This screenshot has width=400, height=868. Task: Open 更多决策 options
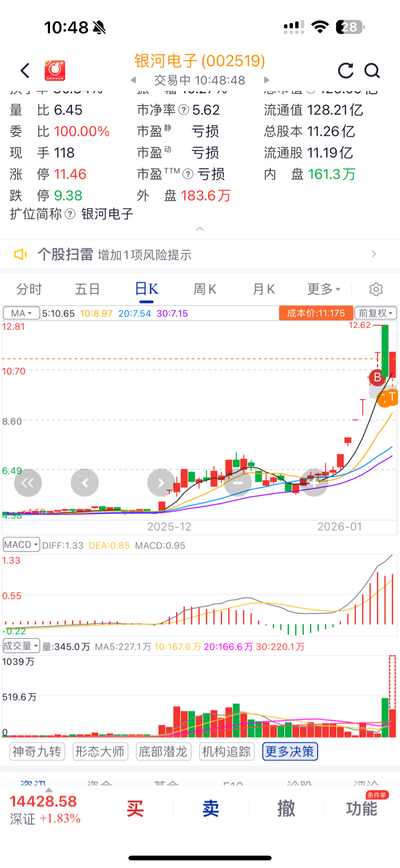(290, 751)
